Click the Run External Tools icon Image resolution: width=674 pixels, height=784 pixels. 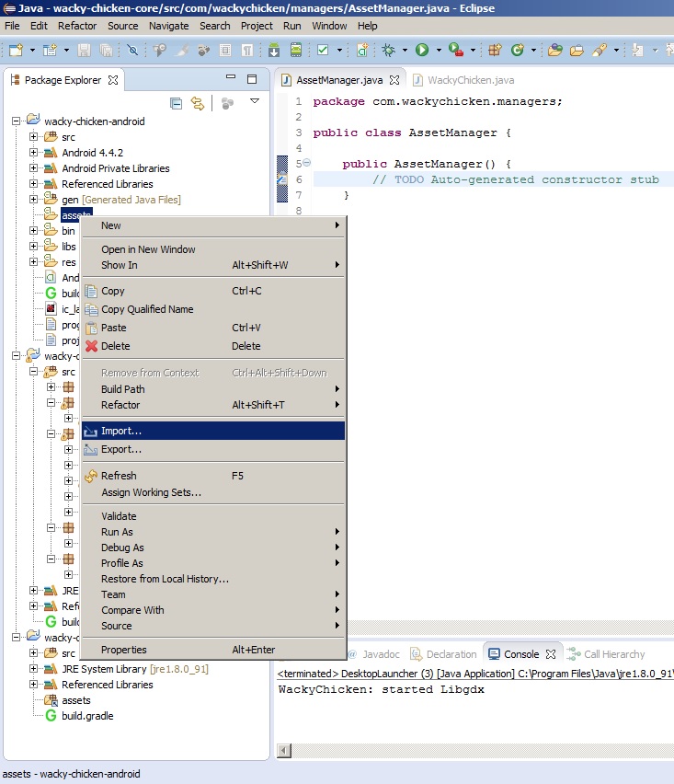455,50
